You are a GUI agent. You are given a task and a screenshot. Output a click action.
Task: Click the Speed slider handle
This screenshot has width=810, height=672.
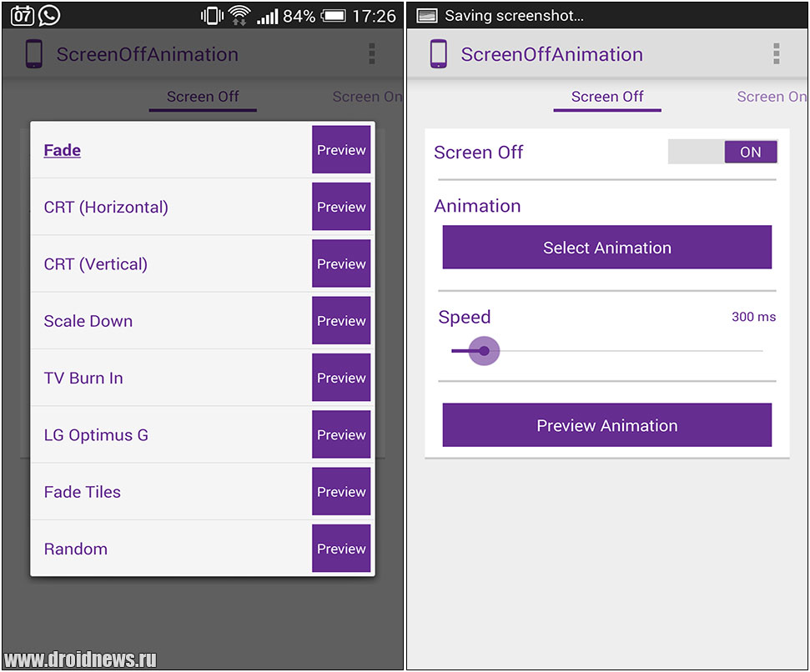click(x=484, y=351)
